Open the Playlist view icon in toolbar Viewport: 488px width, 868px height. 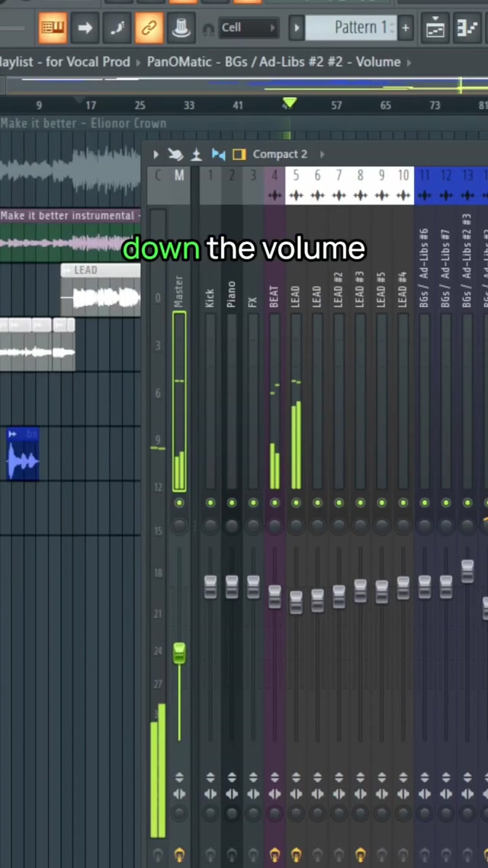click(435, 28)
